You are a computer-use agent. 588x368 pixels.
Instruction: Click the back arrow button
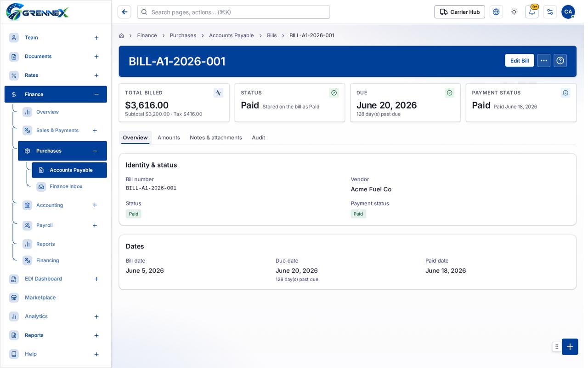(x=124, y=12)
